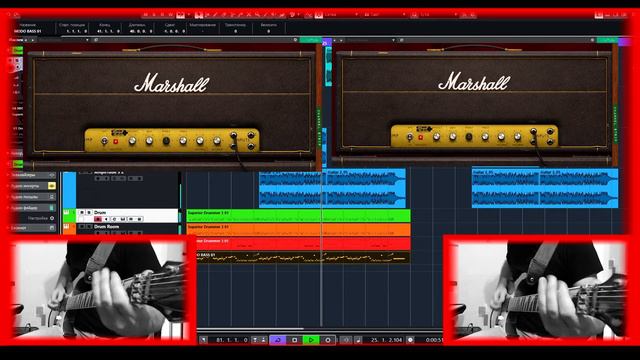Open inspector Settings gear icon

52,218
